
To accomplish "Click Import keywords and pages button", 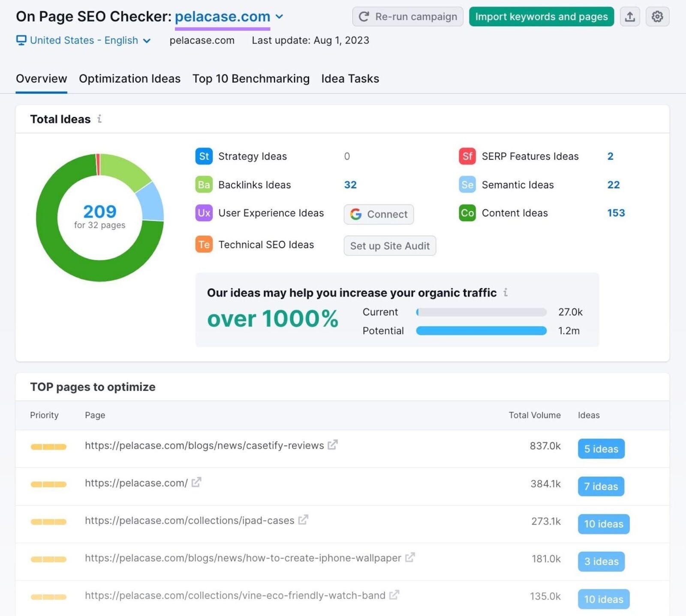I will 542,17.
